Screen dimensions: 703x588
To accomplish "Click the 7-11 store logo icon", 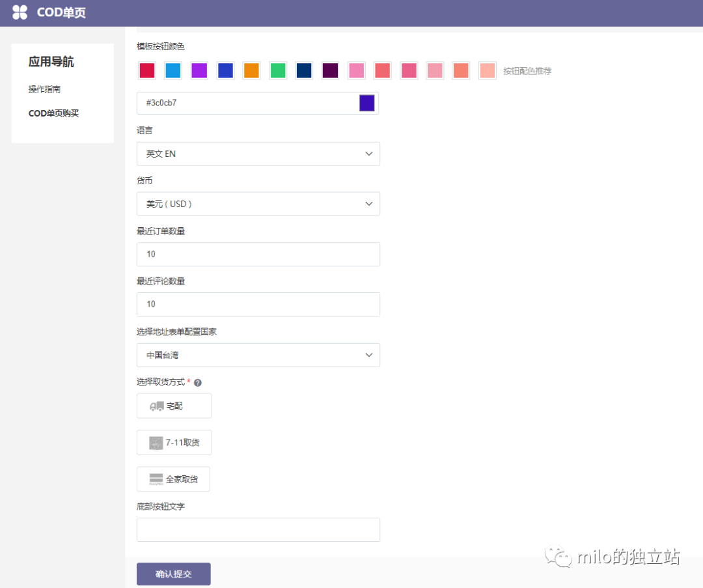I will [155, 442].
